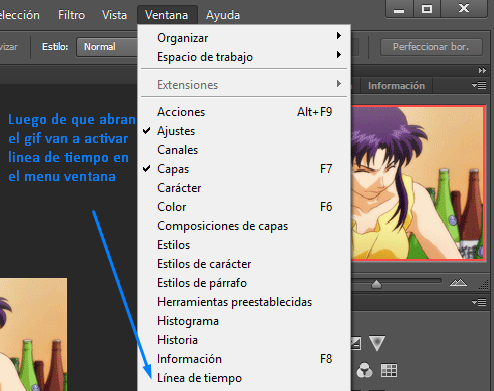Viewport: 494px width, 391px height.
Task: Close the open Ventana menu
Action: pos(166,15)
